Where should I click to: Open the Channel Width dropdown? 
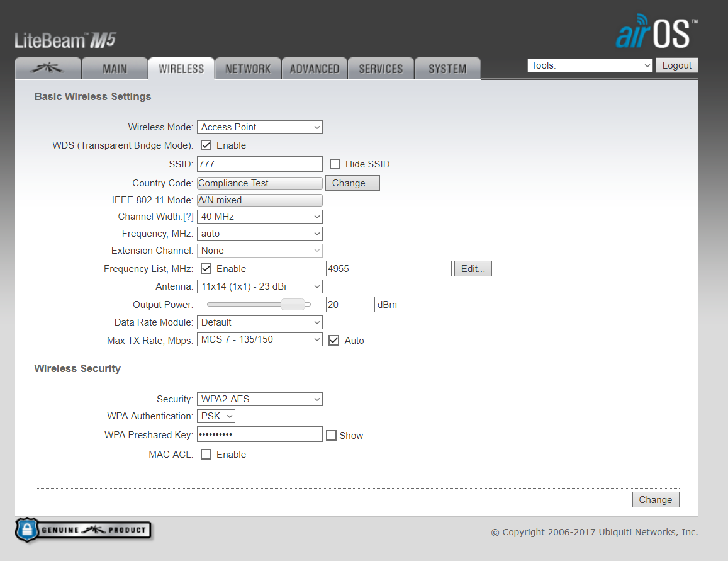pyautogui.click(x=259, y=217)
